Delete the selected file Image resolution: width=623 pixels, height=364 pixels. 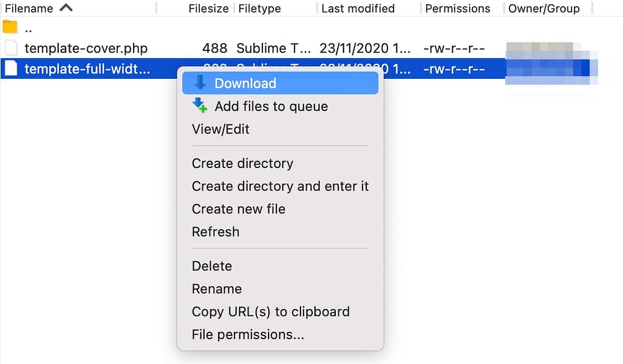[x=212, y=266]
